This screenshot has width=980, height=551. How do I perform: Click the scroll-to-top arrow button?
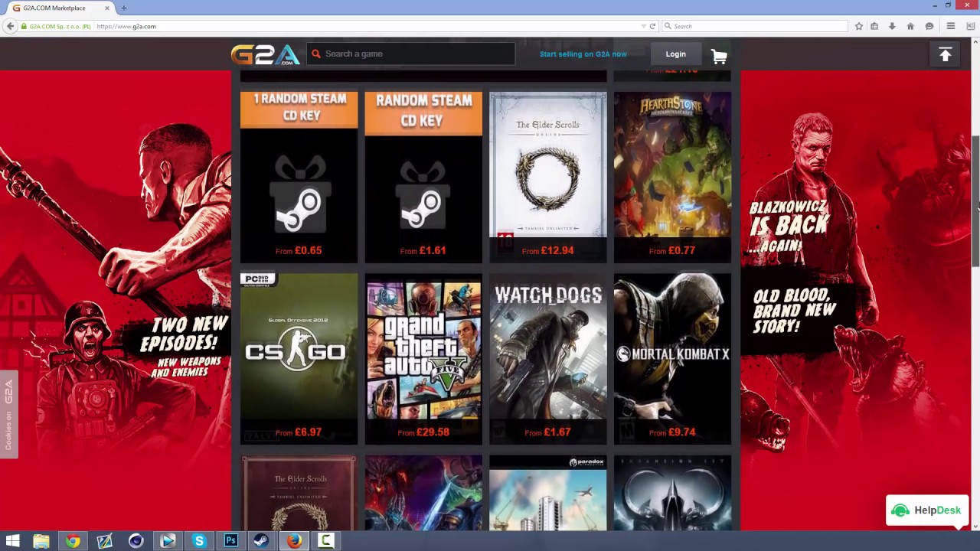(945, 54)
